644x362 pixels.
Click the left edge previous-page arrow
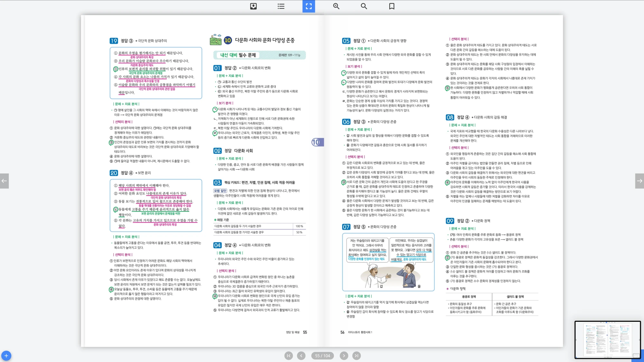pos(4,181)
